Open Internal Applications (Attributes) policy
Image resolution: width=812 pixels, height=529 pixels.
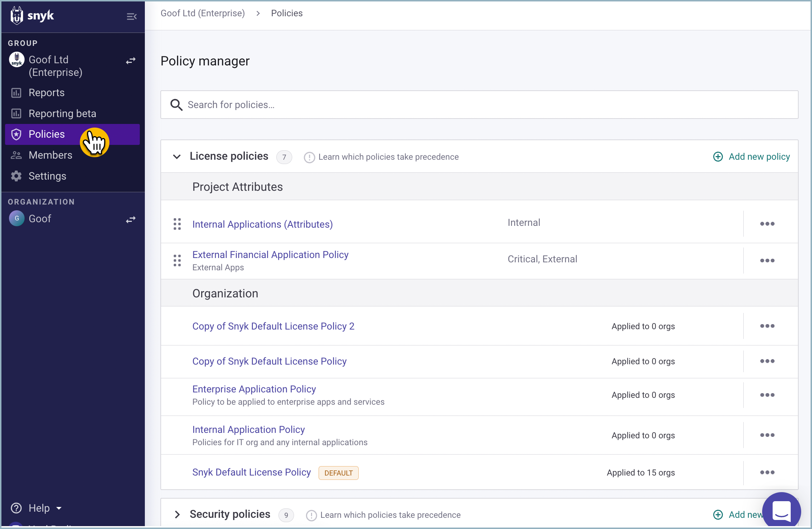click(x=263, y=224)
